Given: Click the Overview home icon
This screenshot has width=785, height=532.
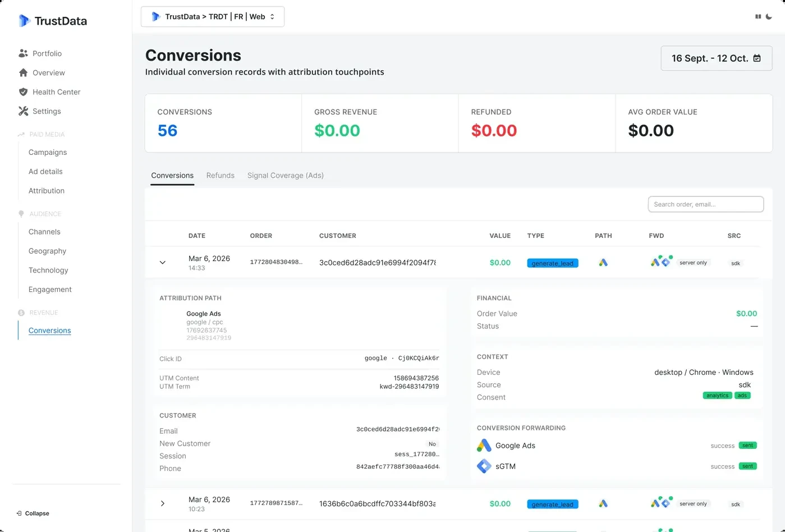Looking at the screenshot, I should pyautogui.click(x=22, y=72).
